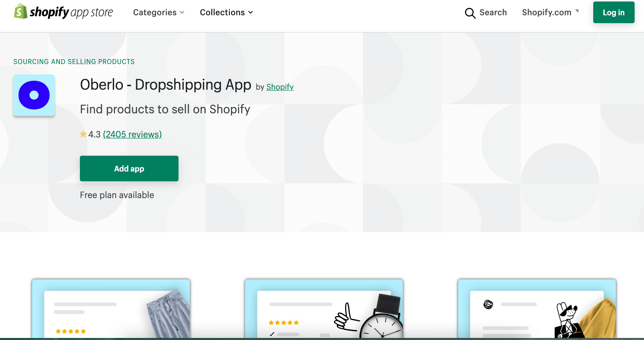
Task: Click the search magnifying glass icon
Action: tap(470, 13)
